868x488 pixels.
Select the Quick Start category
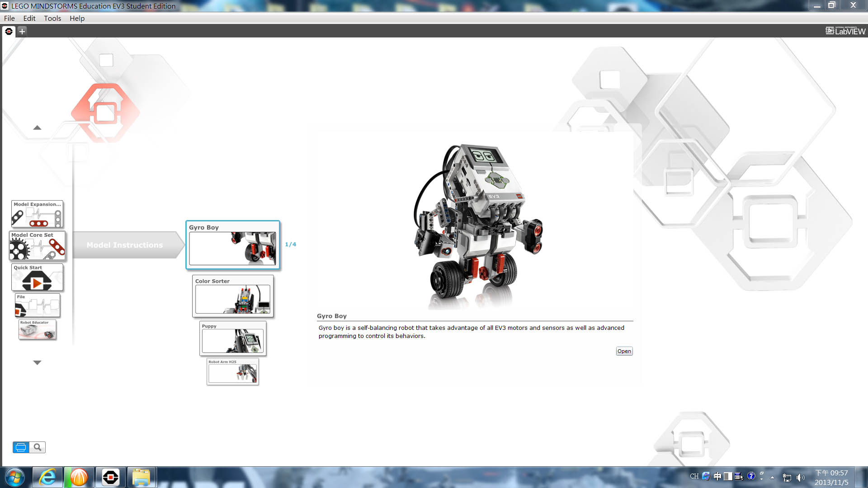(x=37, y=277)
